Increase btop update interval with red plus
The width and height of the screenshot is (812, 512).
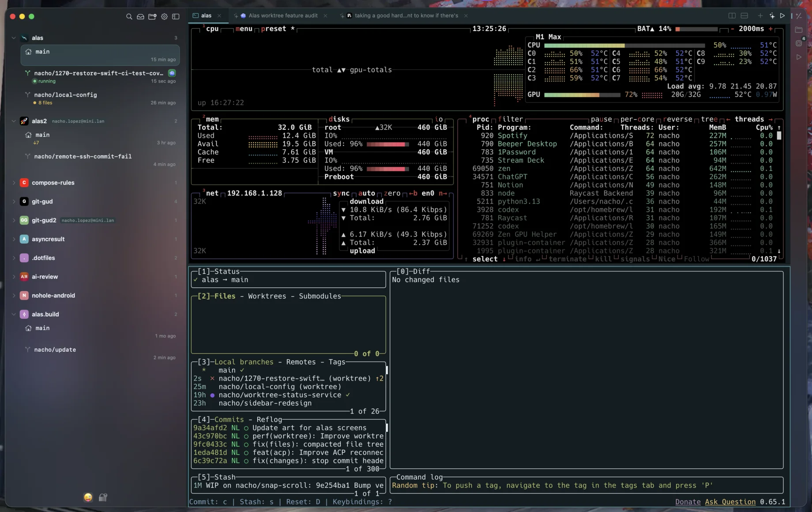[771, 29]
